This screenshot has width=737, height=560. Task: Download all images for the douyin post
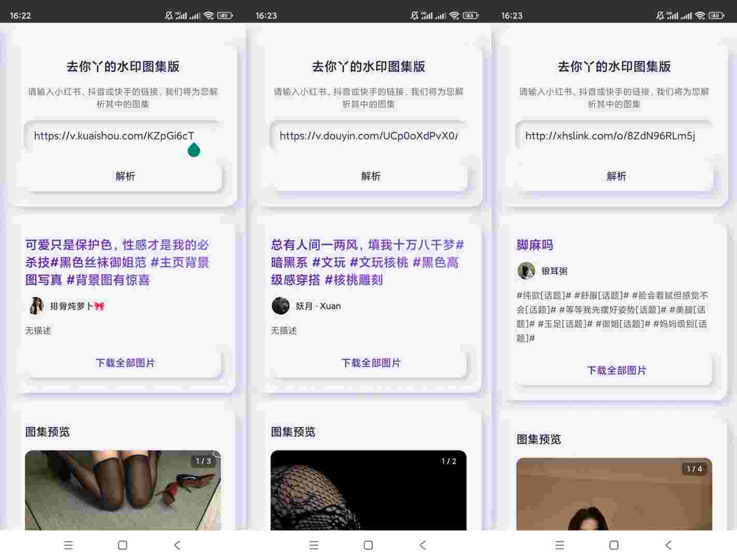[370, 363]
